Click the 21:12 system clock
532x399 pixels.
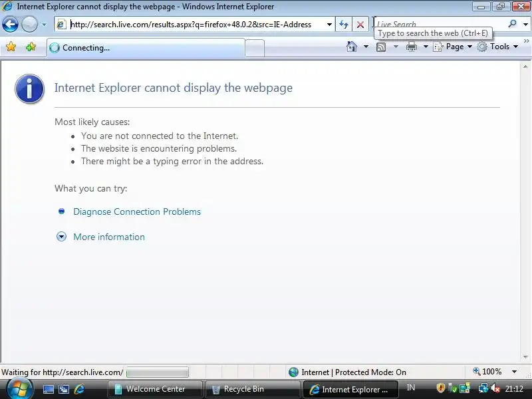click(514, 388)
